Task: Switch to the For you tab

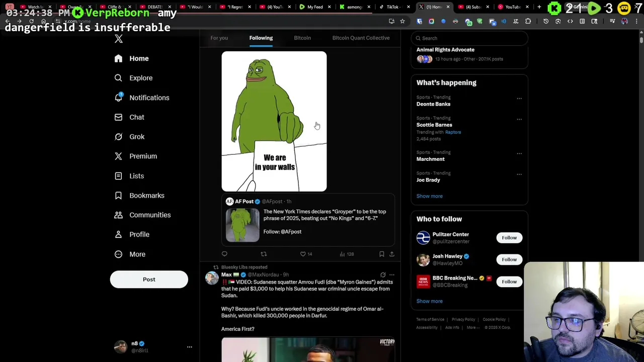Action: coord(219,38)
